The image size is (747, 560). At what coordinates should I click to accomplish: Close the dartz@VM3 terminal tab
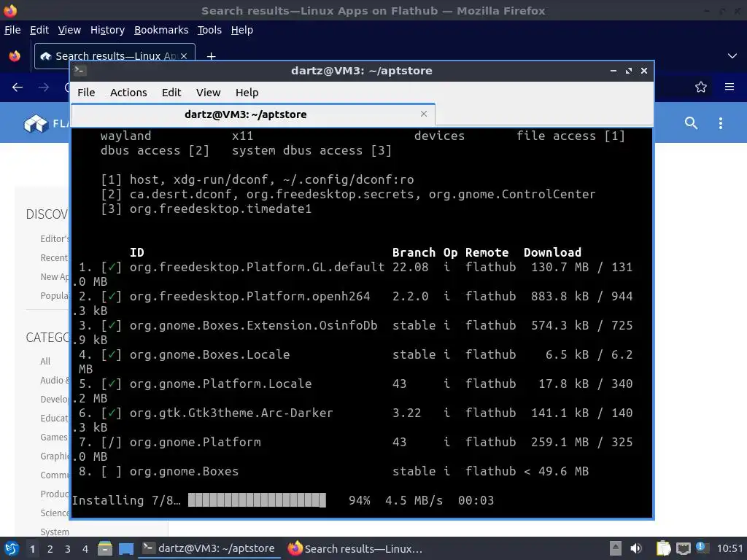pos(424,114)
